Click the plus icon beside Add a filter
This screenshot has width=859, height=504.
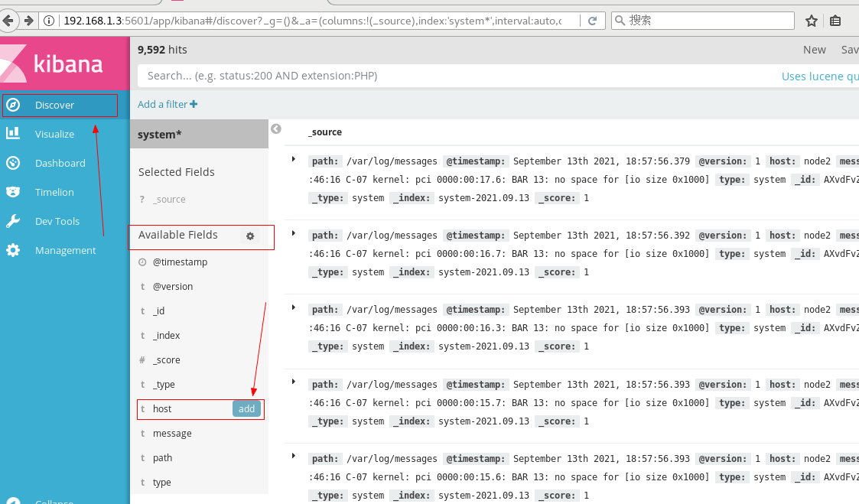tap(194, 104)
